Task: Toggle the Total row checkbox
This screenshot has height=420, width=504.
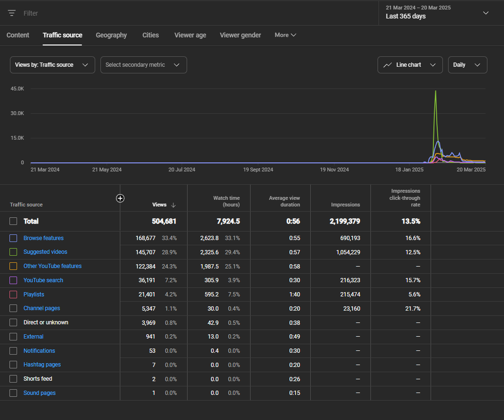Action: pos(13,221)
